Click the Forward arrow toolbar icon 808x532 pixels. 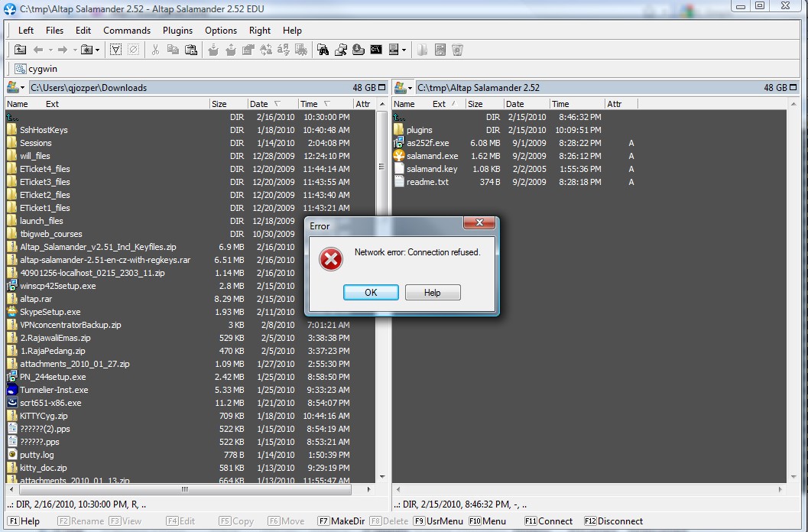[x=63, y=50]
